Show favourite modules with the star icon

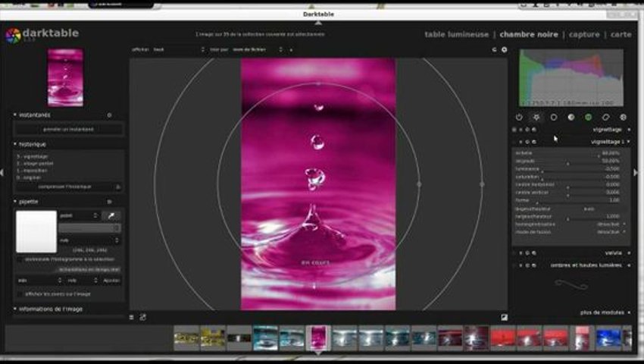[536, 118]
